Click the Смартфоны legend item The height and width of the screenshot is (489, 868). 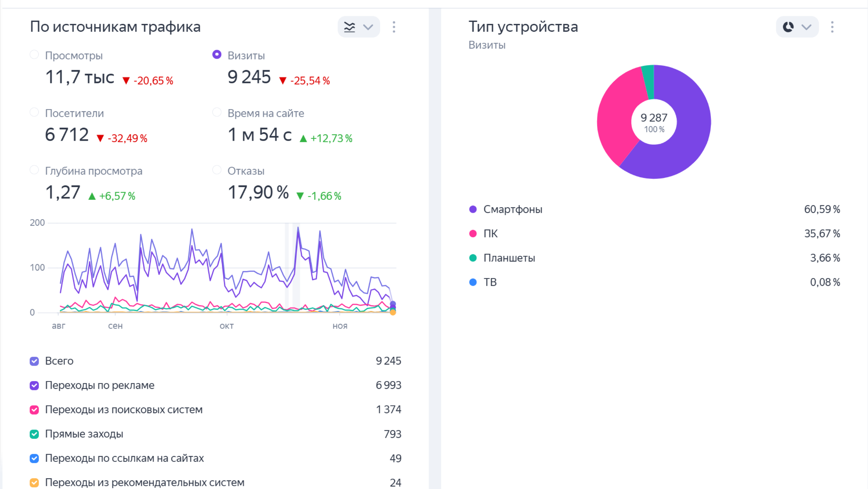pyautogui.click(x=512, y=209)
